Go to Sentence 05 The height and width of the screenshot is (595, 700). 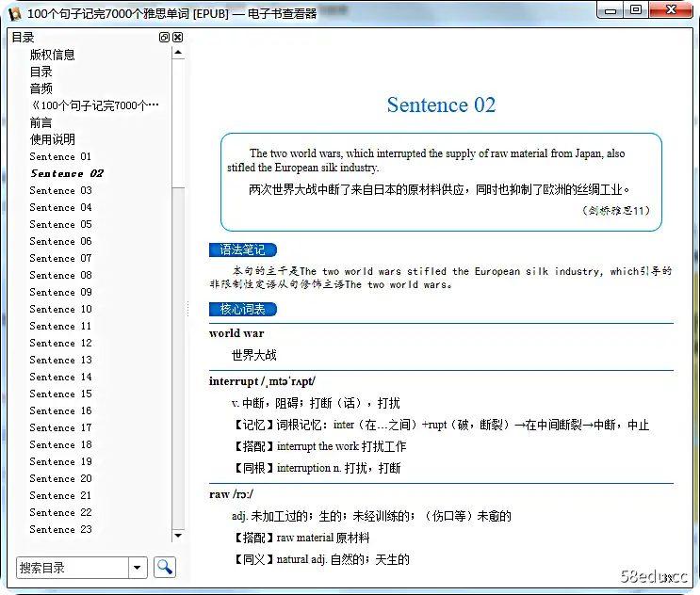(60, 224)
